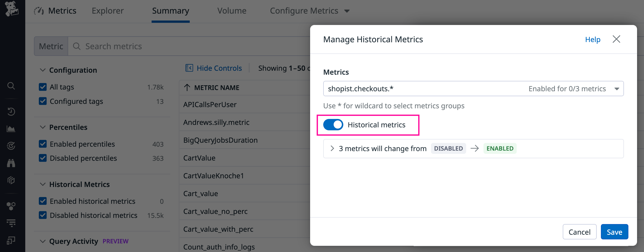This screenshot has height=252, width=644.
Task: Uncheck Enabled percentiles filter
Action: click(43, 144)
